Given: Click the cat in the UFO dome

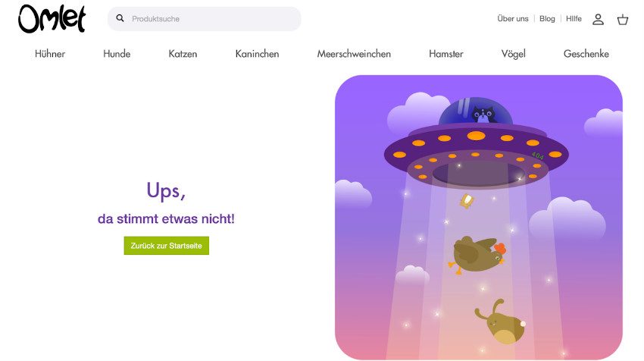Looking at the screenshot, I should pos(483,114).
